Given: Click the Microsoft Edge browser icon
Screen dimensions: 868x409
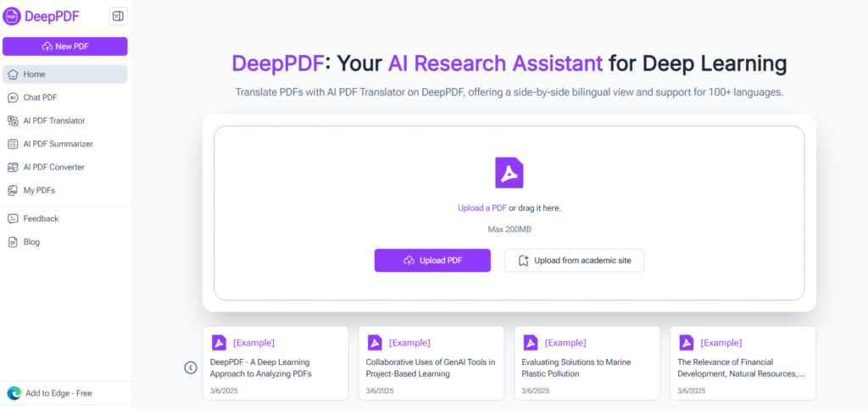Looking at the screenshot, I should point(14,393).
